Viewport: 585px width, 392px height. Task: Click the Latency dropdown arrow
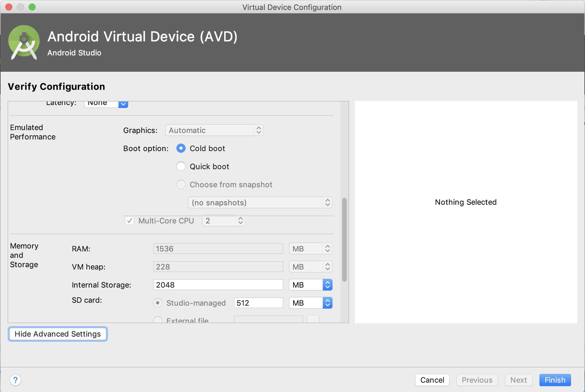coord(123,104)
